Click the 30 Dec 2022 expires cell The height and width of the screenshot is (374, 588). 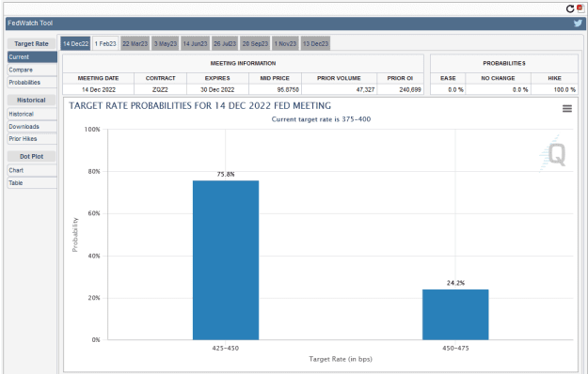217,89
